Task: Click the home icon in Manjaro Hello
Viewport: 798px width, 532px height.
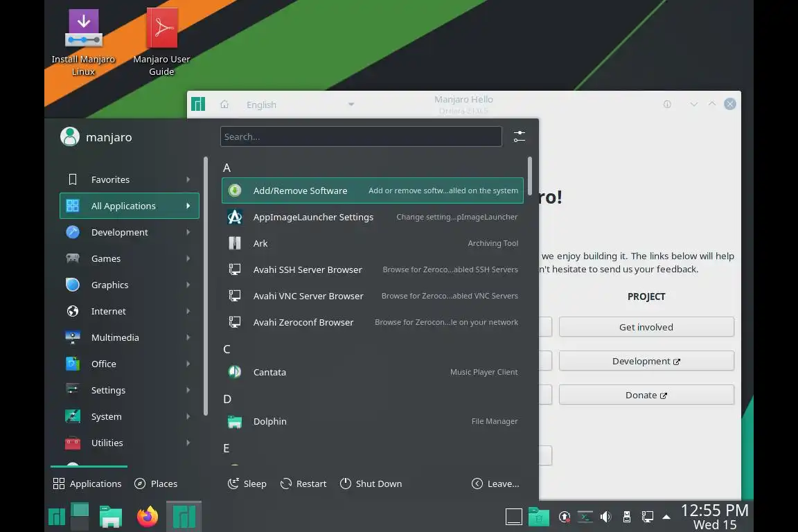Action: [x=224, y=105]
